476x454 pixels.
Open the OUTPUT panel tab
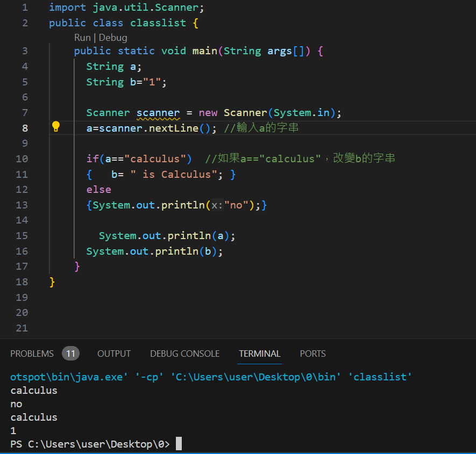114,354
